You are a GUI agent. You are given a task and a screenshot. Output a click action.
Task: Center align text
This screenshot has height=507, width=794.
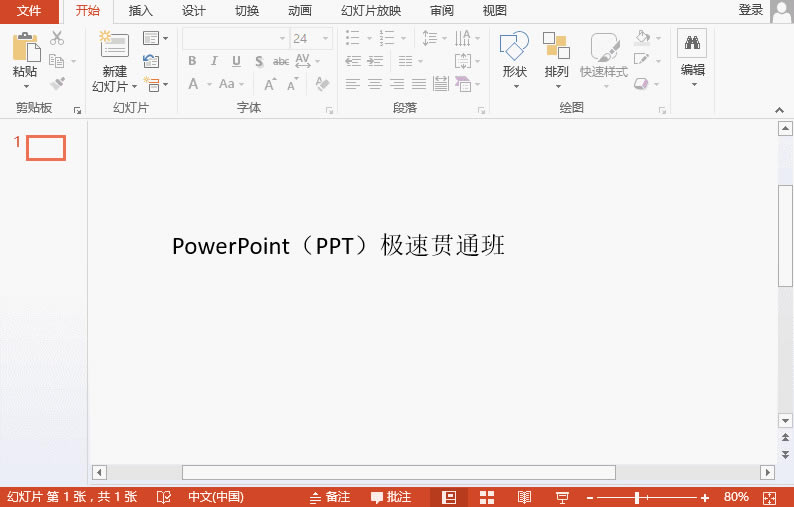point(375,84)
